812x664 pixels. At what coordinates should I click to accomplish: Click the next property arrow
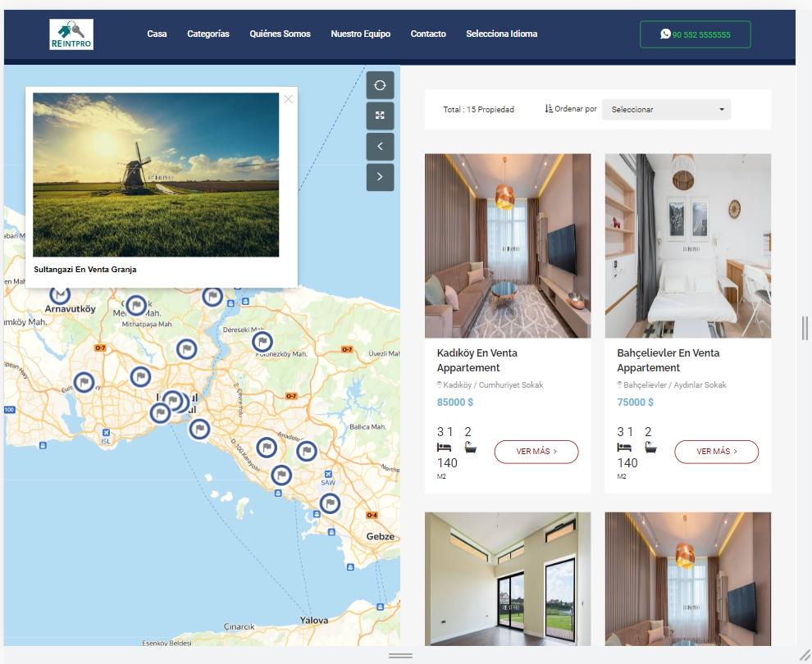(380, 177)
